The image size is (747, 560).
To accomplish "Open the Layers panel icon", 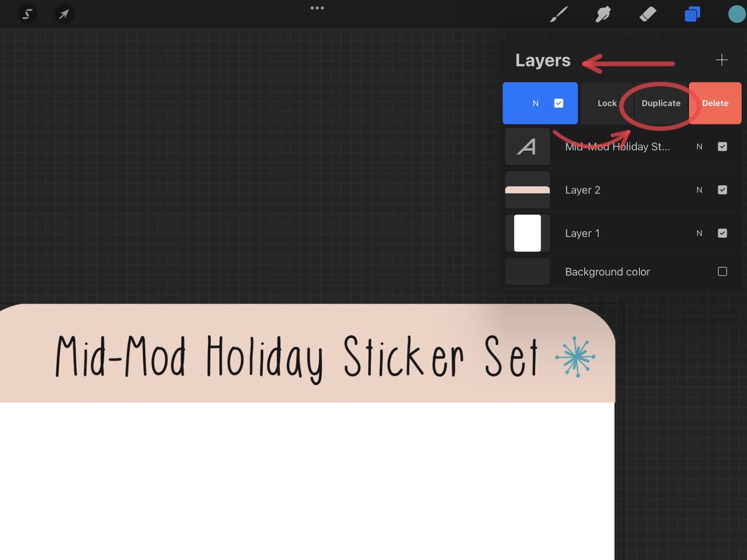I will 693,14.
